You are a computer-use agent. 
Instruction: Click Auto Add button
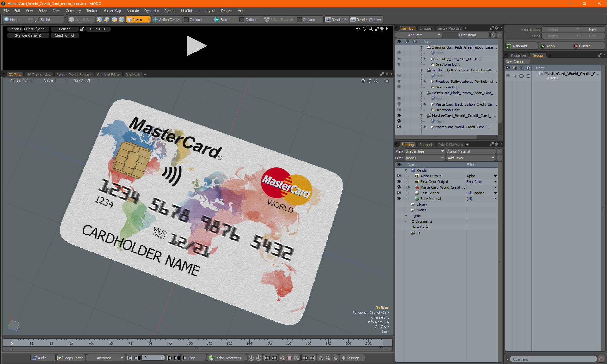[521, 46]
